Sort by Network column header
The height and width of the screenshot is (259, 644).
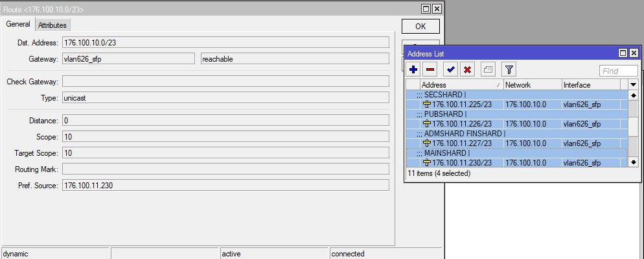pos(533,85)
